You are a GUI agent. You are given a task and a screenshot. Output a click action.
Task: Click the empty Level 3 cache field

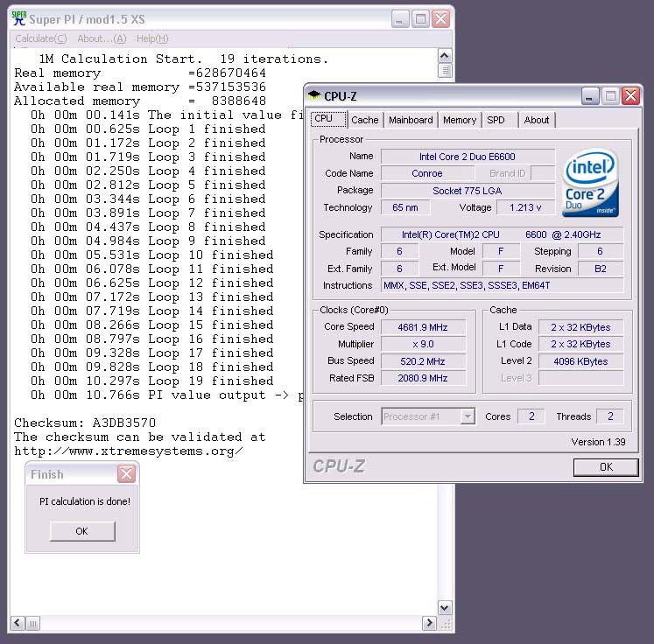pyautogui.click(x=581, y=378)
